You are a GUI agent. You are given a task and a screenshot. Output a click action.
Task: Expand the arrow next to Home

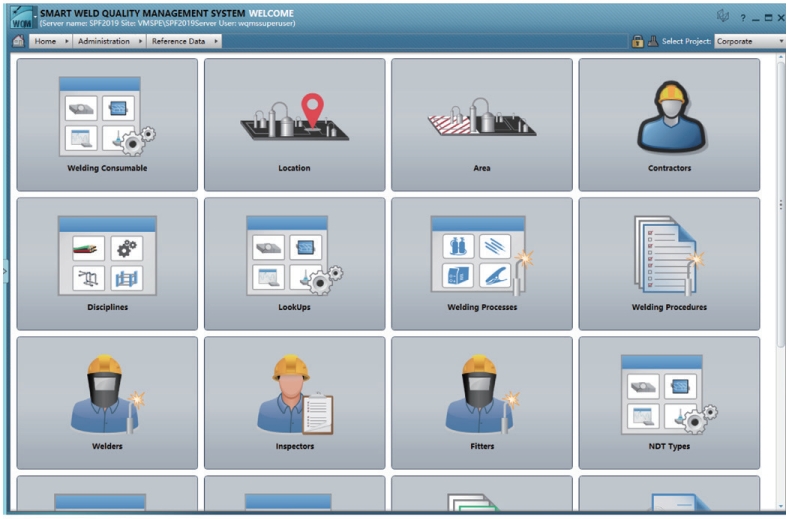(67, 41)
